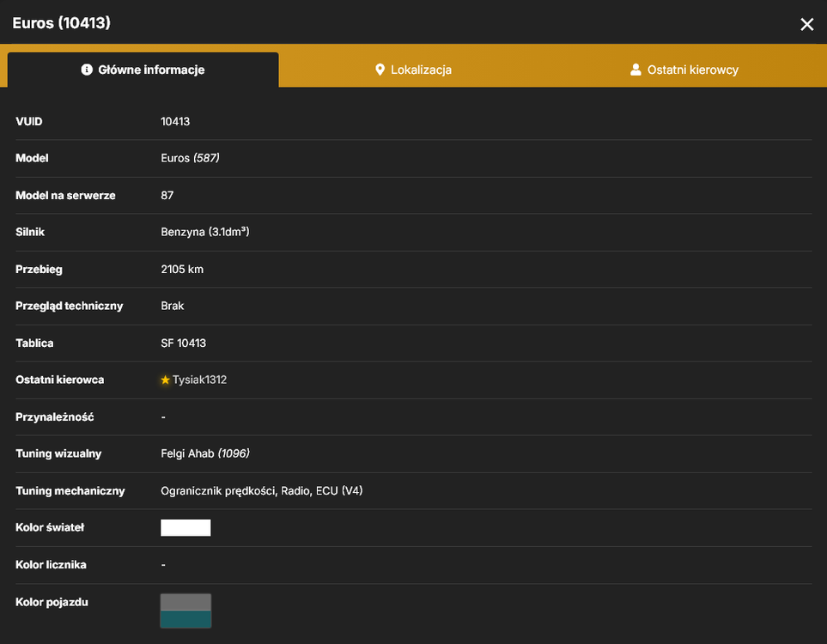Image resolution: width=827 pixels, height=644 pixels.
Task: Click the mileage value 2105 km
Action: tap(182, 269)
